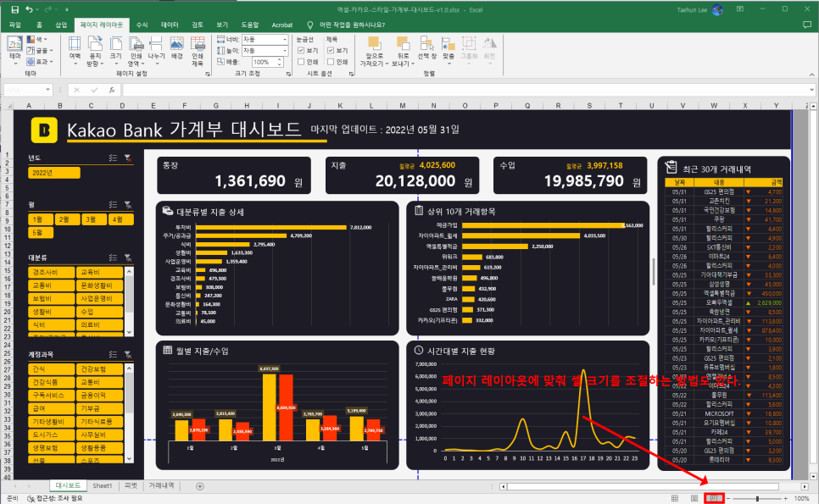The height and width of the screenshot is (504, 819).
Task: Open the 파일 (File) tab
Action: click(14, 25)
